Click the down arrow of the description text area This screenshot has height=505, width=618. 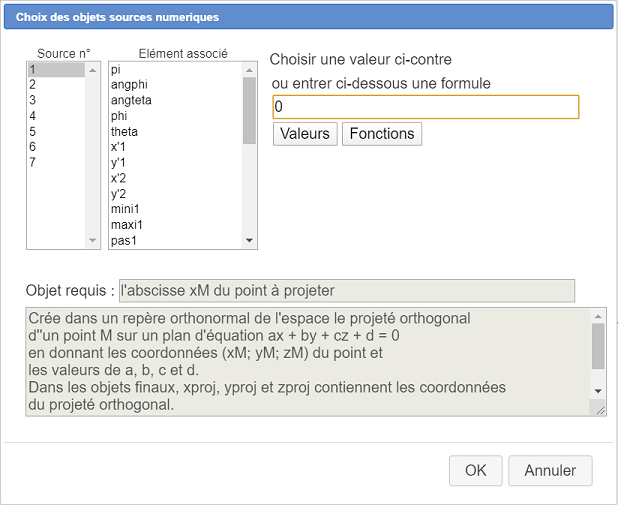click(598, 391)
